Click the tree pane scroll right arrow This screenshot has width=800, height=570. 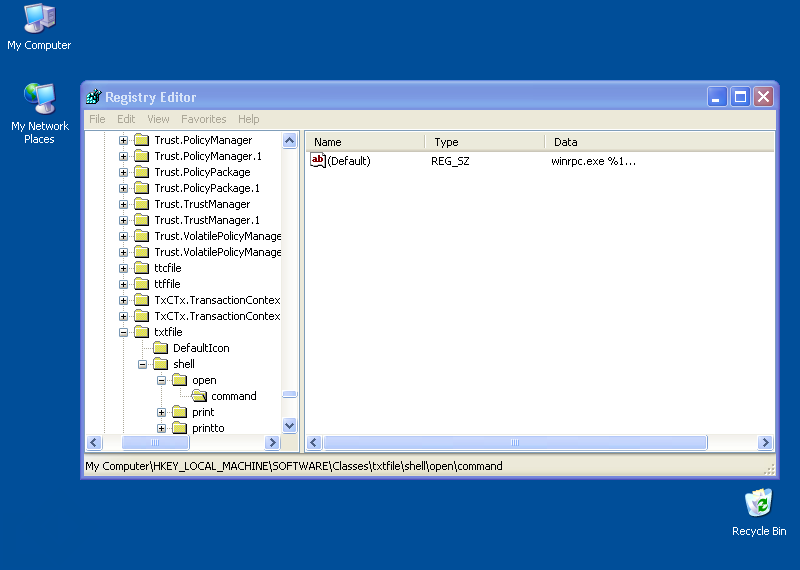[272, 442]
